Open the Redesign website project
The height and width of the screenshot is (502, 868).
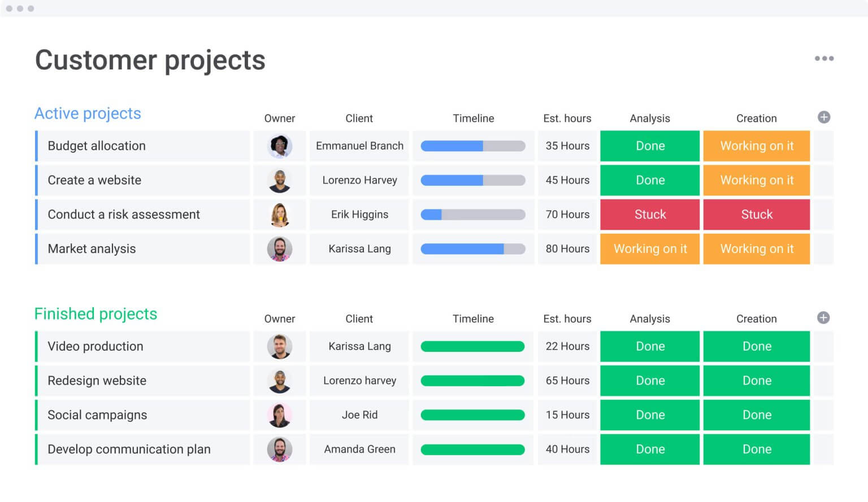click(97, 381)
